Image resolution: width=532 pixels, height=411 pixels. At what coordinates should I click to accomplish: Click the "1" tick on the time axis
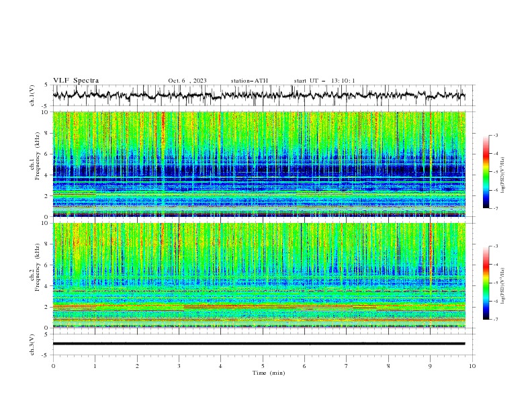[x=95, y=366]
